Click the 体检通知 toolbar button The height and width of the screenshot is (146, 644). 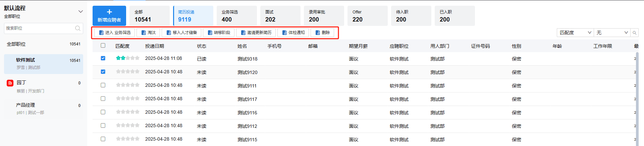click(293, 33)
